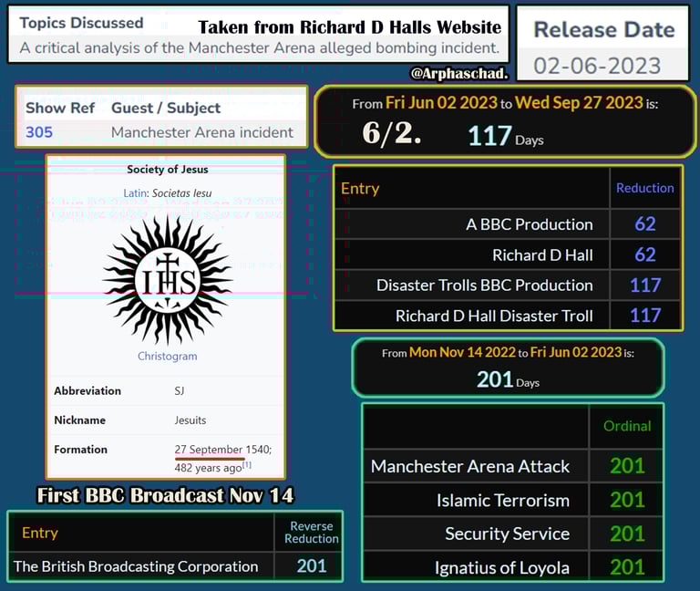This screenshot has width=700, height=591.
Task: Click the 'Reverse Reduction' column header
Action: click(x=312, y=533)
